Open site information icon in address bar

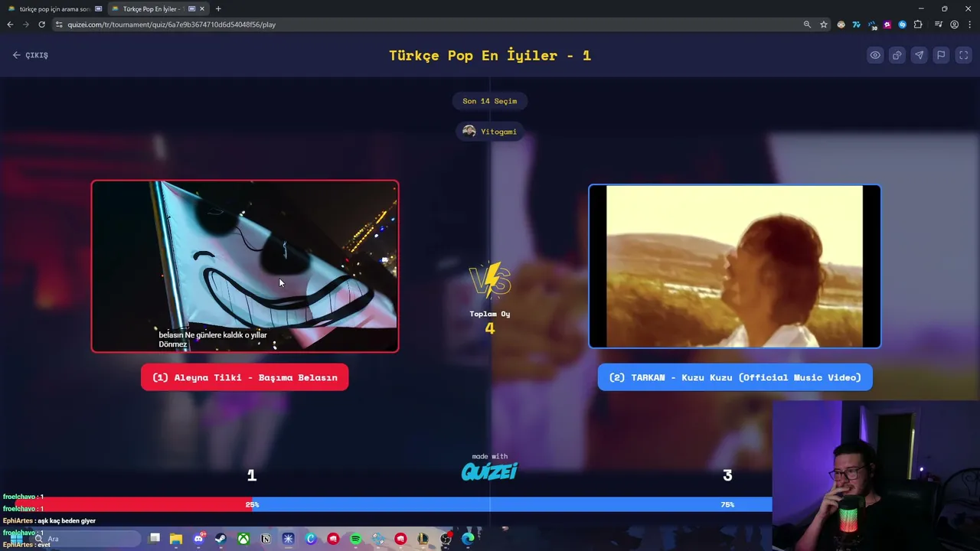coord(60,24)
